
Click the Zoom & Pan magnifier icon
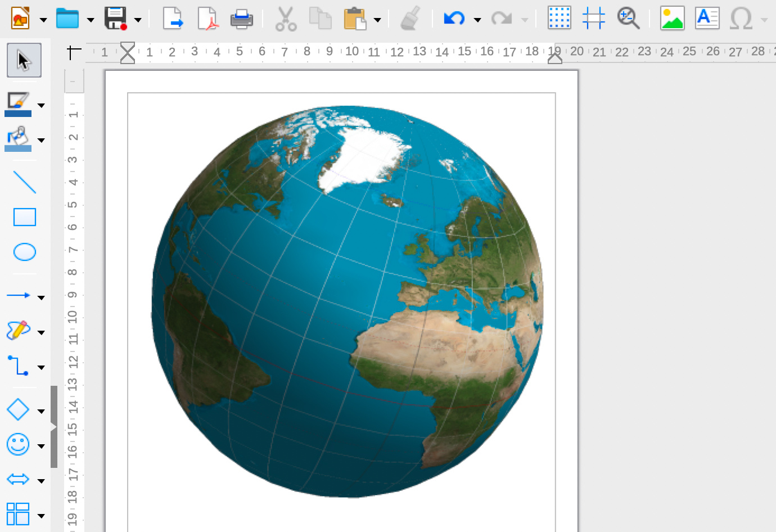[629, 18]
